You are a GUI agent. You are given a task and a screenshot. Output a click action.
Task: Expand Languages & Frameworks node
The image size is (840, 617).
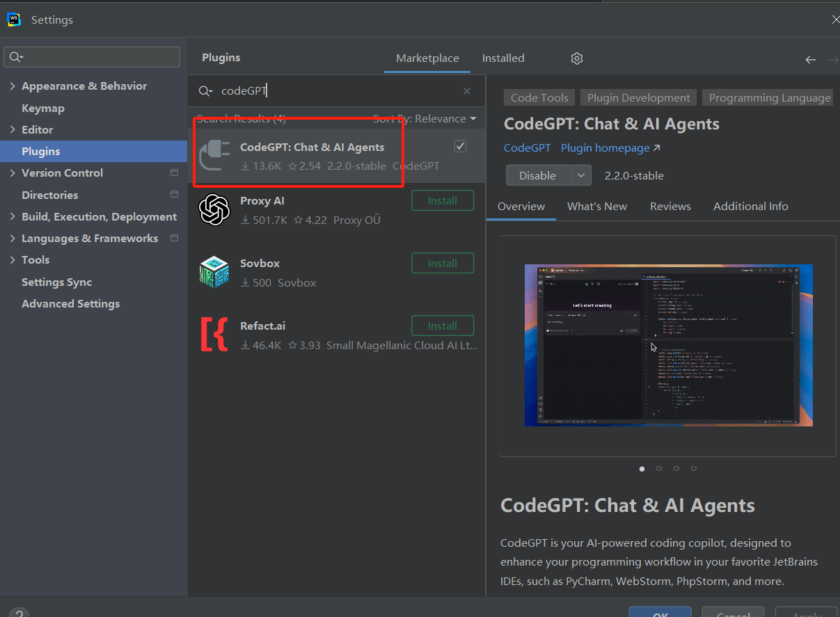(x=13, y=238)
